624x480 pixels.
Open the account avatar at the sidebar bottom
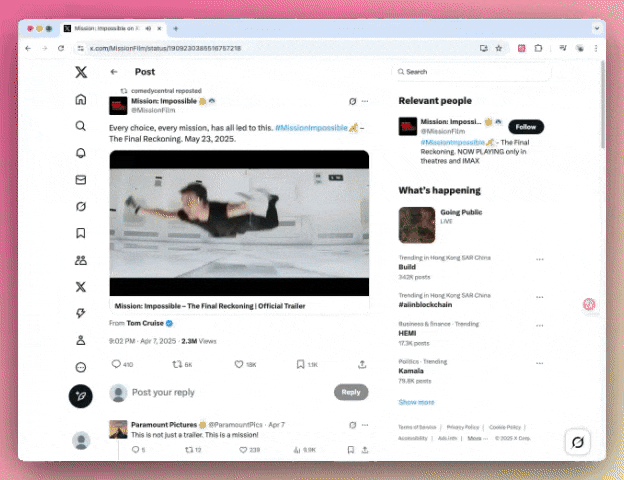(x=81, y=440)
